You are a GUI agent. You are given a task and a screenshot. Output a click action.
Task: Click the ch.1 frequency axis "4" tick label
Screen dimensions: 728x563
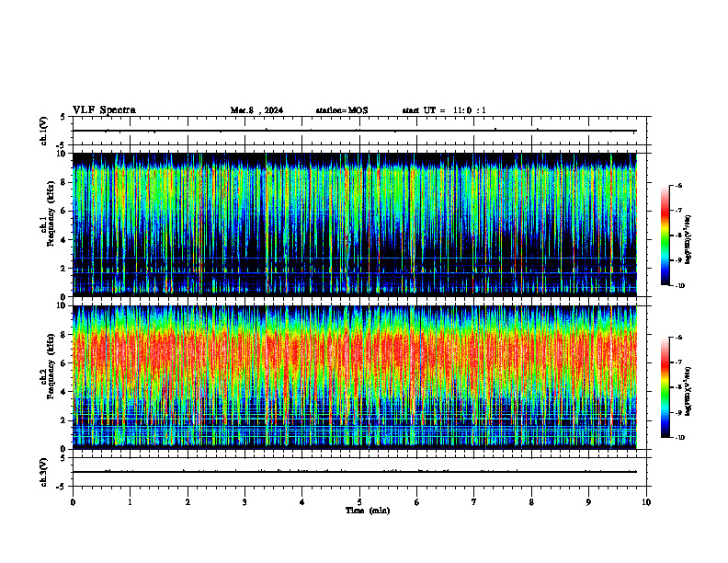[64, 240]
